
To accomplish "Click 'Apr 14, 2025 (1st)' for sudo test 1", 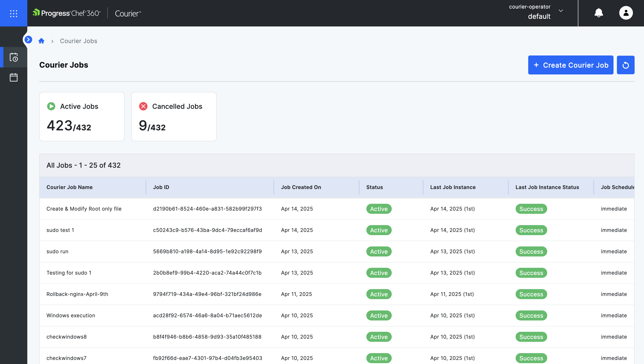I will 453,230.
